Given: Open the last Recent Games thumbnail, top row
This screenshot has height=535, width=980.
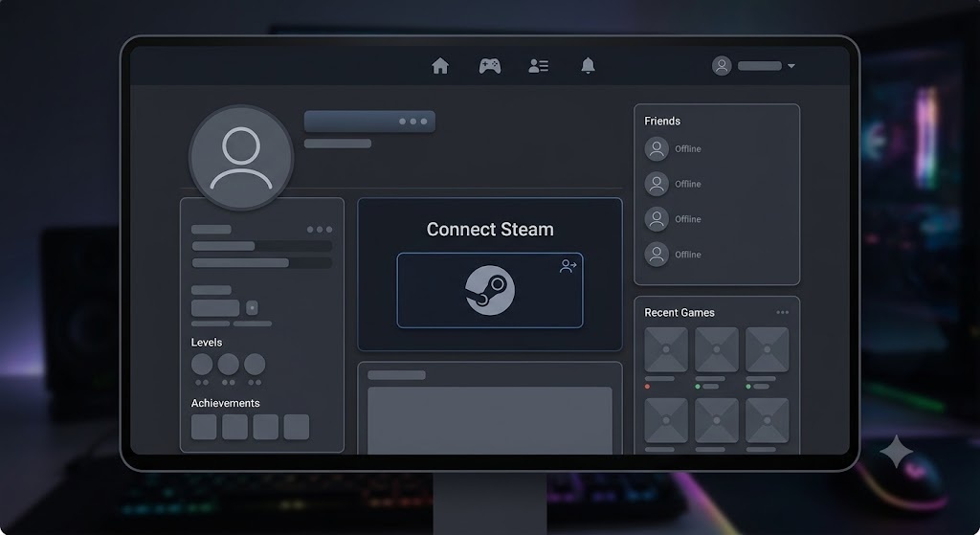Looking at the screenshot, I should 767,349.
